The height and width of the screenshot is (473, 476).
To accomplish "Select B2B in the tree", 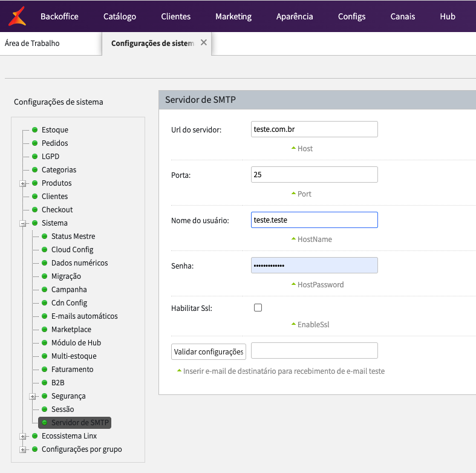I will click(57, 383).
